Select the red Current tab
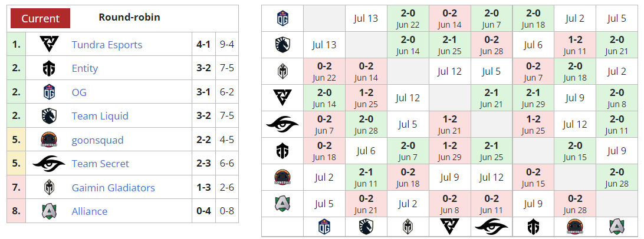 (x=40, y=18)
